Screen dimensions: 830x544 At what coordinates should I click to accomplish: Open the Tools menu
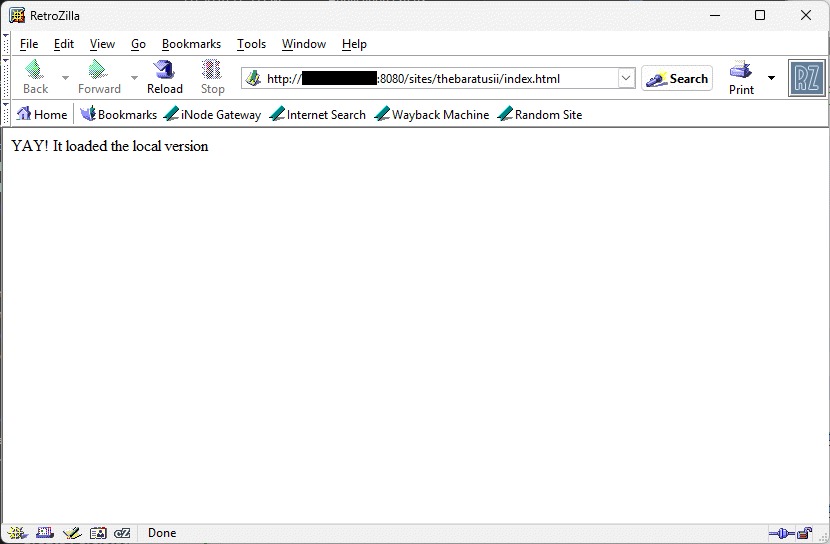(251, 44)
